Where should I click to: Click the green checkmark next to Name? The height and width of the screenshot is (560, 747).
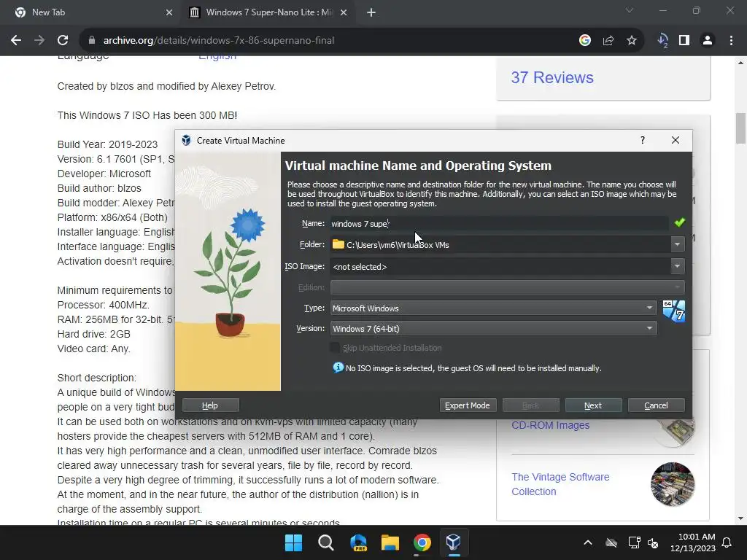click(679, 222)
